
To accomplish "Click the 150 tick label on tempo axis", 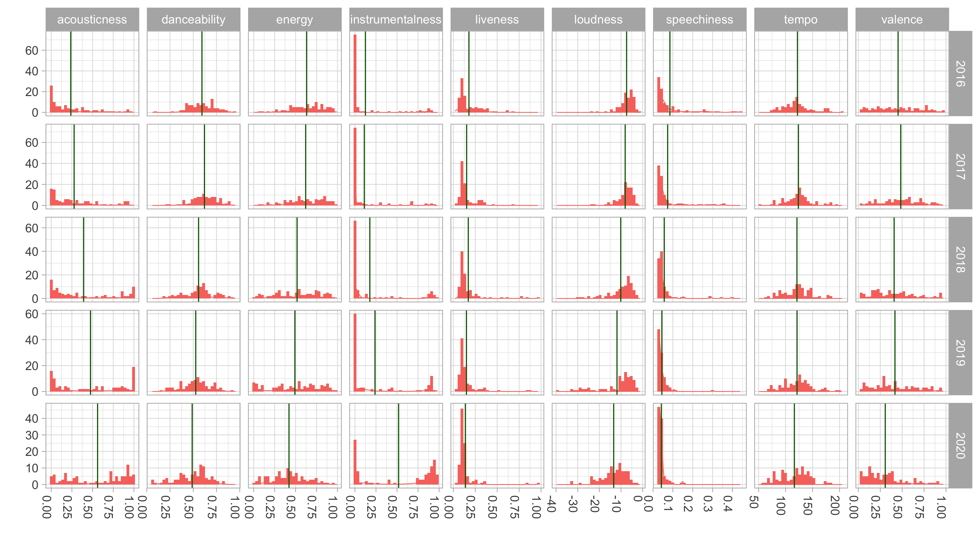I will [807, 505].
